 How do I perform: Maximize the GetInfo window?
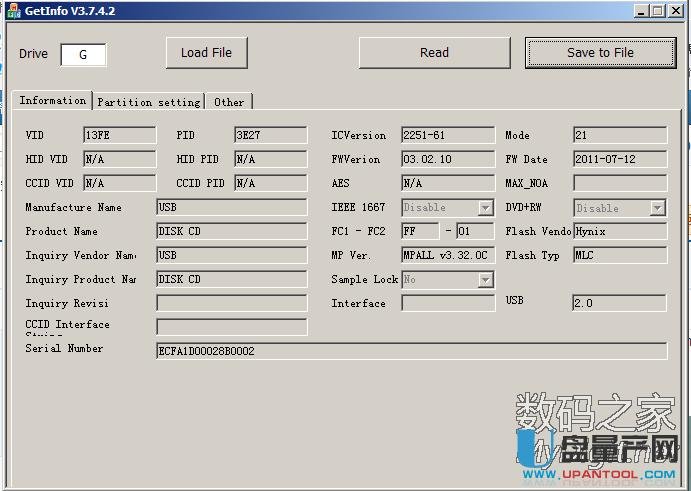coord(658,11)
